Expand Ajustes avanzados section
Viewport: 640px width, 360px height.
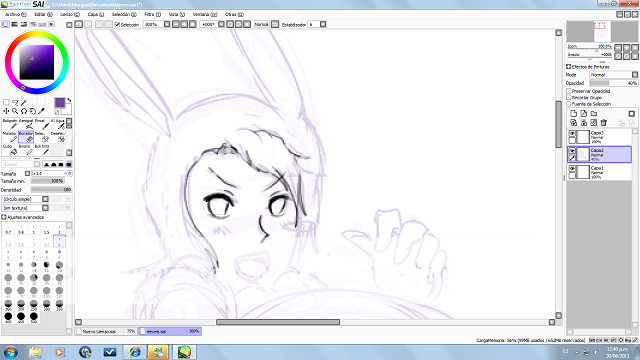click(4, 217)
